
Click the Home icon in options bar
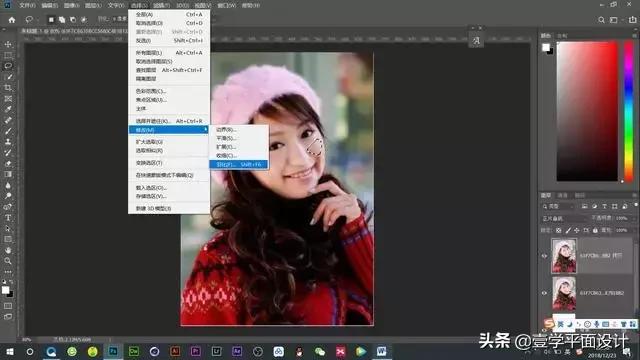[x=12, y=20]
